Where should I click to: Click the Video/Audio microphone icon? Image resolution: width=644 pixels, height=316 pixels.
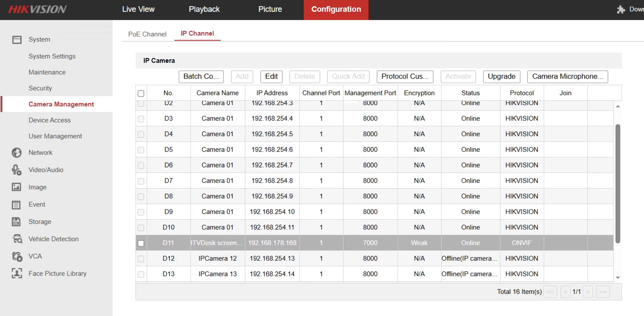(17, 170)
